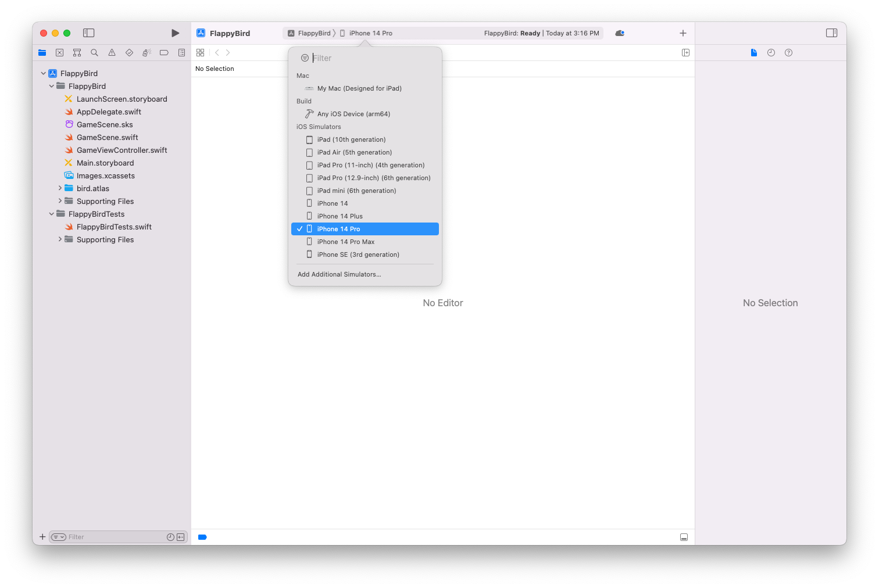Add a new file with the bottom plus

(42, 537)
